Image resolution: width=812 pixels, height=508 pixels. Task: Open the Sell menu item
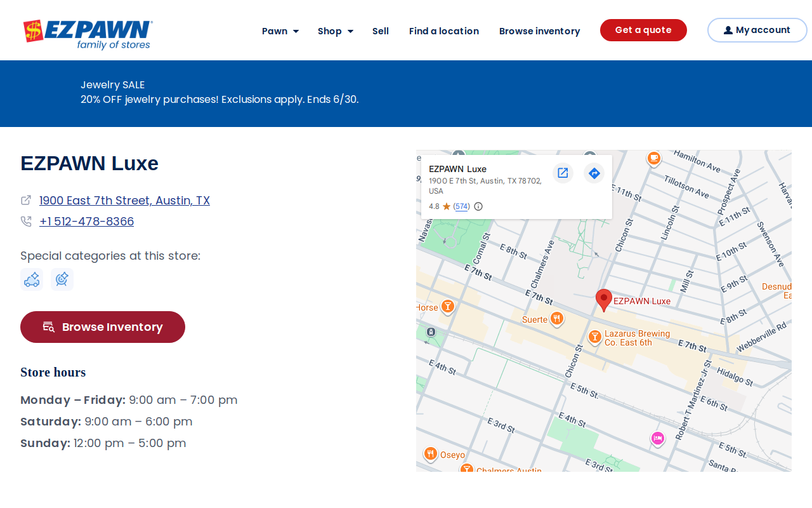381,31
